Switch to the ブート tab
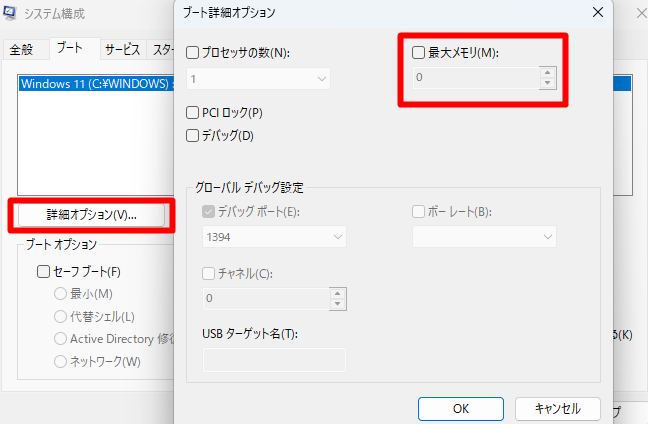 tap(75, 48)
